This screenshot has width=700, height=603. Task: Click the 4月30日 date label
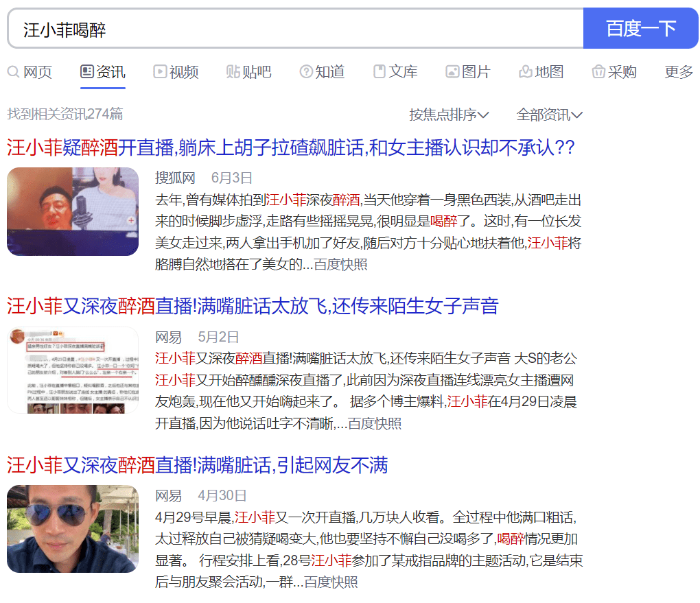[222, 495]
